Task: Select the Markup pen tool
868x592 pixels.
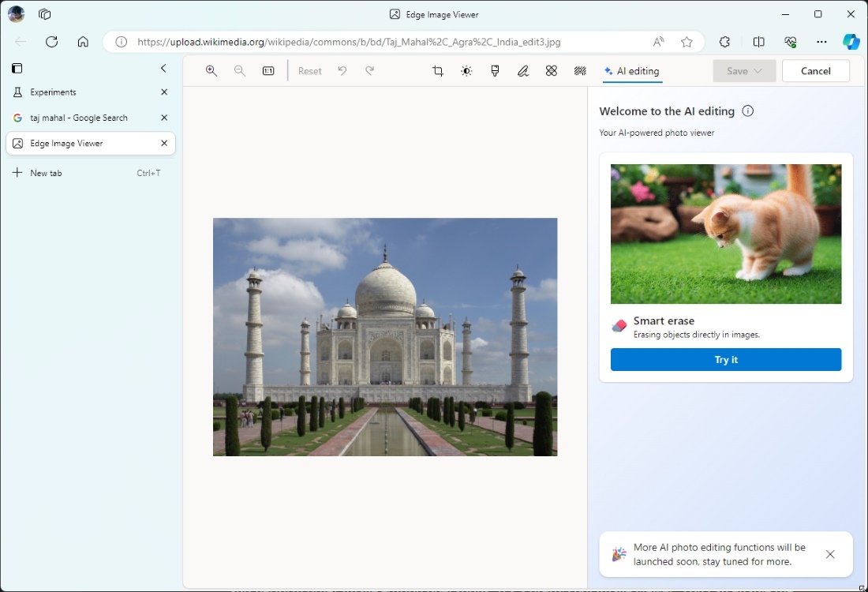Action: click(x=522, y=70)
